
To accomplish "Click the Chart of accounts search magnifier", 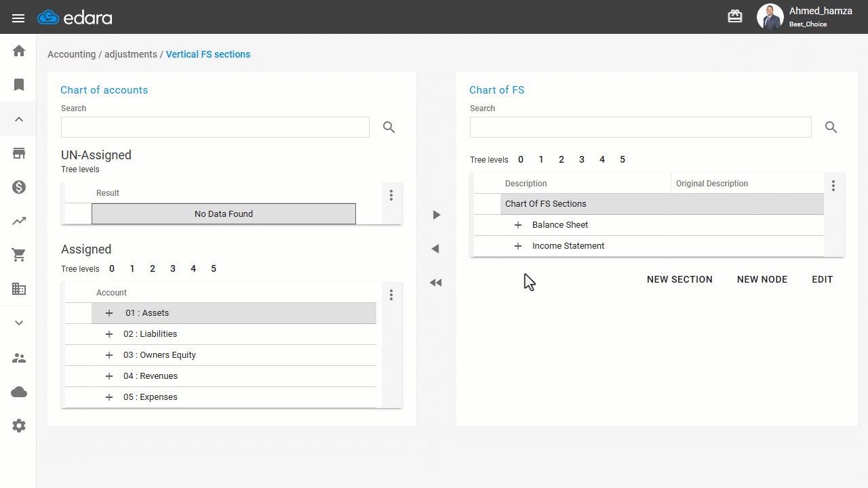I will [x=389, y=127].
